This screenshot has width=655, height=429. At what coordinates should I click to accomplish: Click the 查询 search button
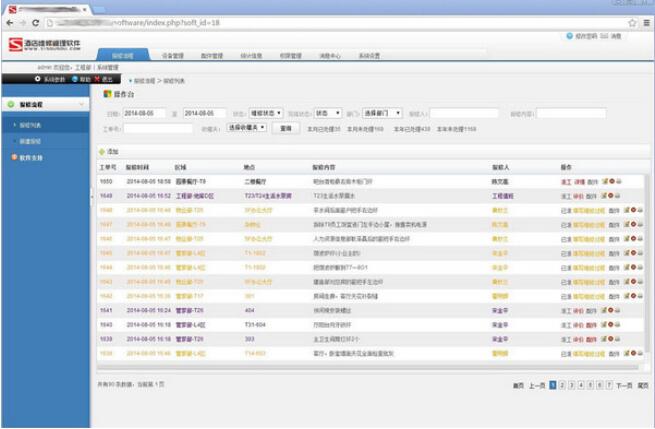[x=286, y=129]
